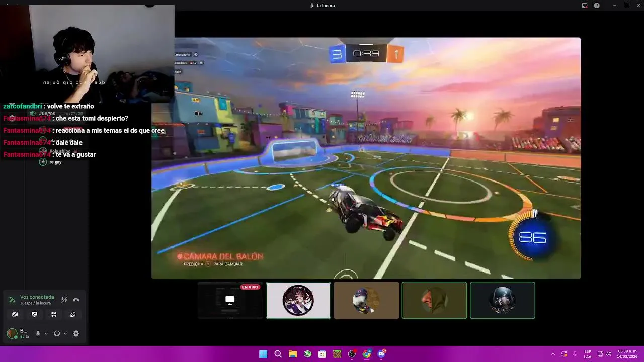644x362 pixels.
Task: Switch ESP LAA keyboard language
Action: coord(588,354)
